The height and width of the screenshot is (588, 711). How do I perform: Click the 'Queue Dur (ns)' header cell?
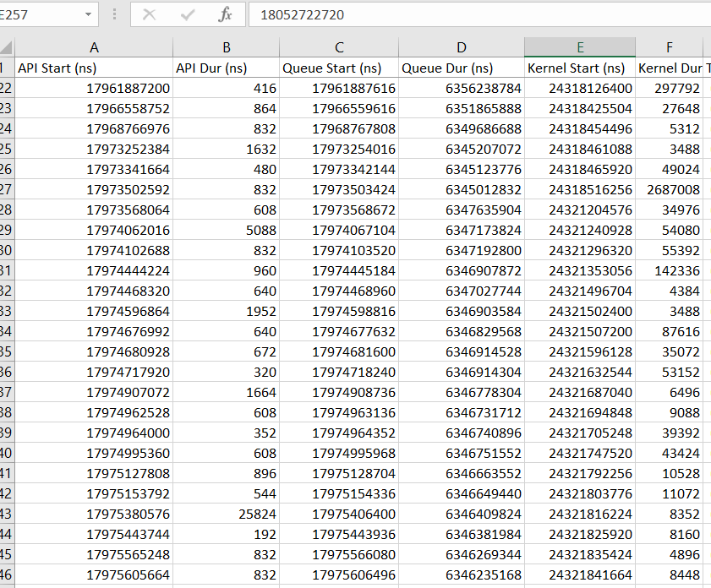(x=462, y=68)
